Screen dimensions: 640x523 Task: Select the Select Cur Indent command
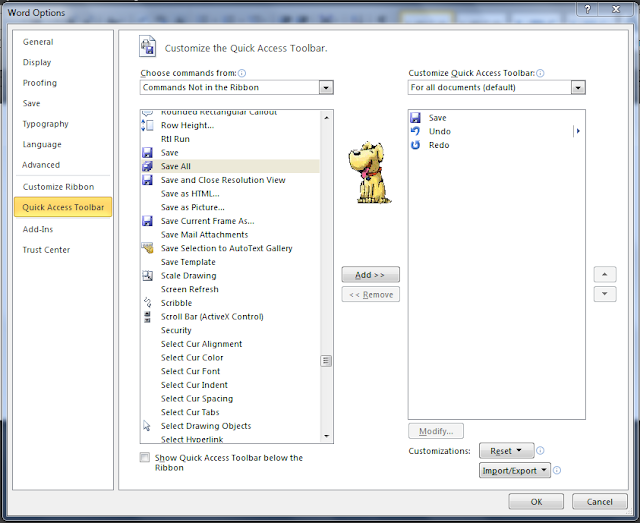click(230, 385)
